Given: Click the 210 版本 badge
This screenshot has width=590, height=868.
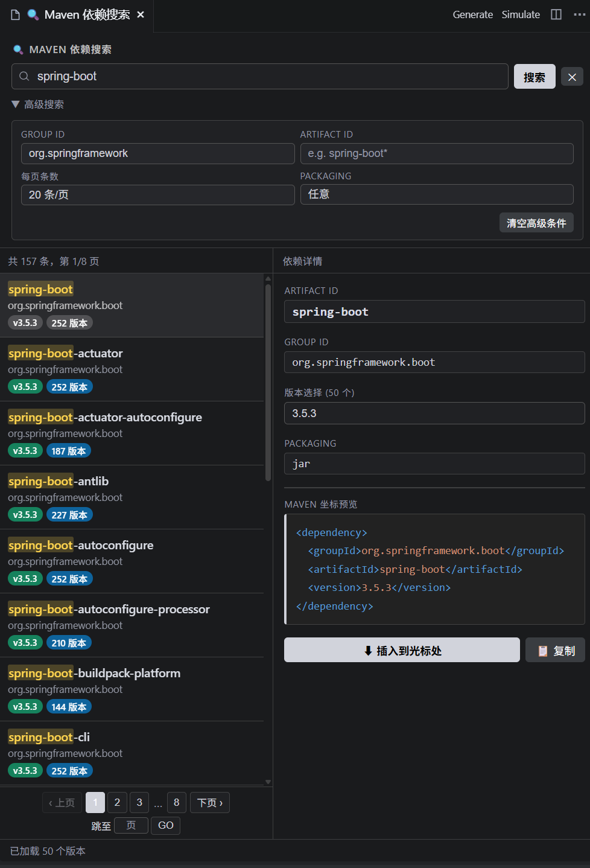Looking at the screenshot, I should click(69, 643).
